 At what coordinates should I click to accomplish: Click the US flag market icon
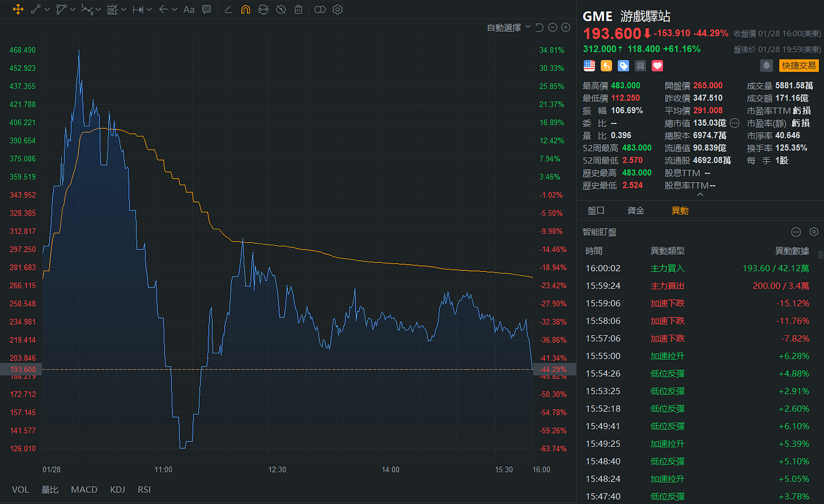[589, 66]
